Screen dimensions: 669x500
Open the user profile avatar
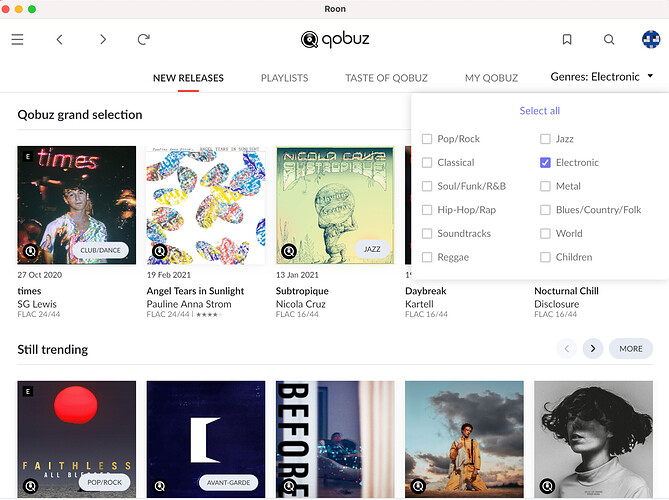pyautogui.click(x=651, y=40)
